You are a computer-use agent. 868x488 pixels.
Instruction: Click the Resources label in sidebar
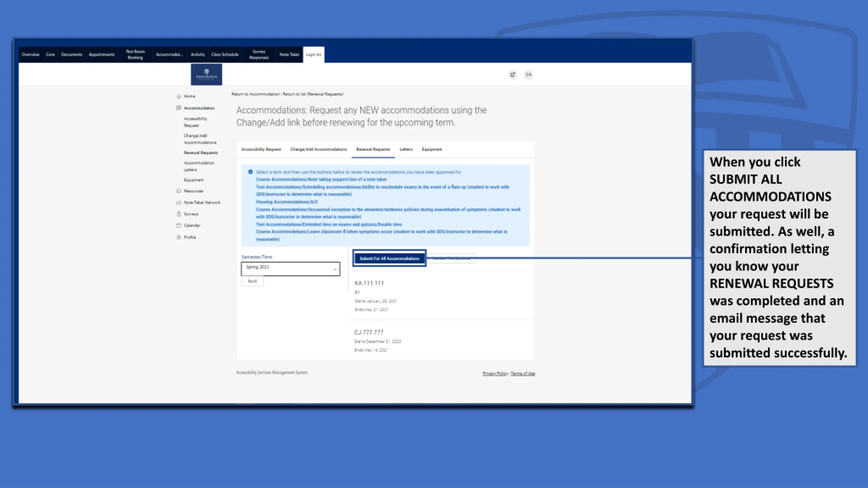(x=194, y=191)
